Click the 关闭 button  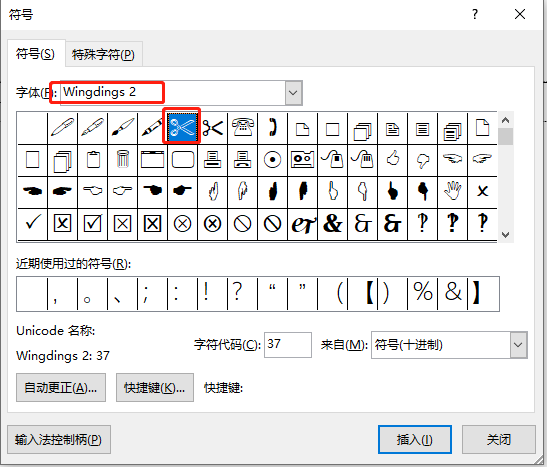tap(499, 439)
